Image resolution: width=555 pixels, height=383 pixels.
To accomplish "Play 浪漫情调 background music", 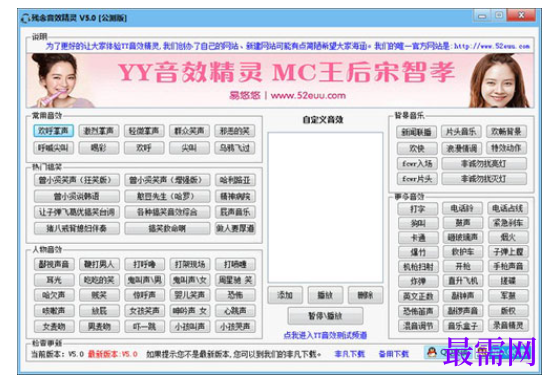I will (x=462, y=148).
